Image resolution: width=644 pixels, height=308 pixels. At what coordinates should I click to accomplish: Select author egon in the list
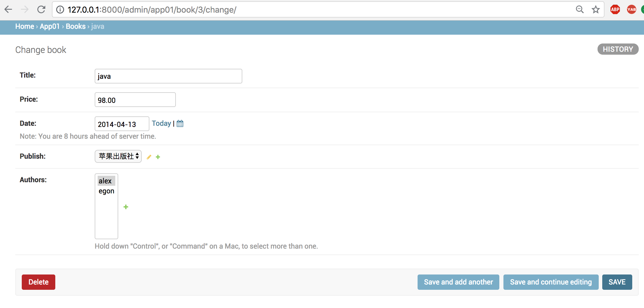pyautogui.click(x=106, y=191)
